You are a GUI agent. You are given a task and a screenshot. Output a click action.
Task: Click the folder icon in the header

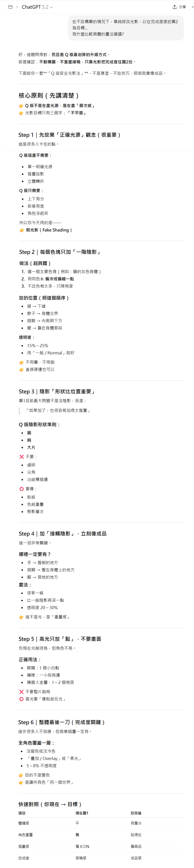point(10,7)
